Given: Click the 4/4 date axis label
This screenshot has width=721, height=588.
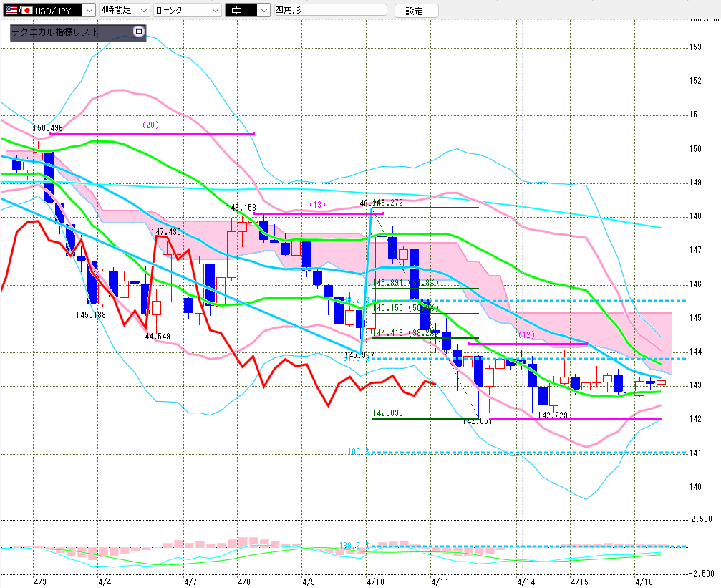Looking at the screenshot, I should [105, 582].
